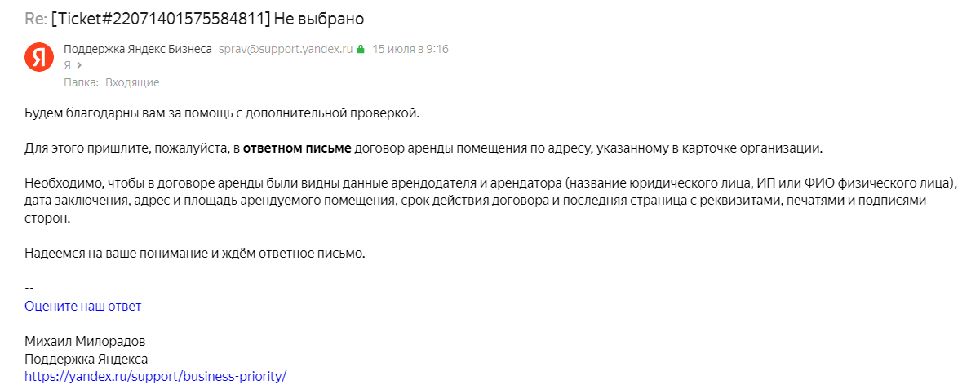Follow the "Оцените наш ответ" link

tap(82, 306)
